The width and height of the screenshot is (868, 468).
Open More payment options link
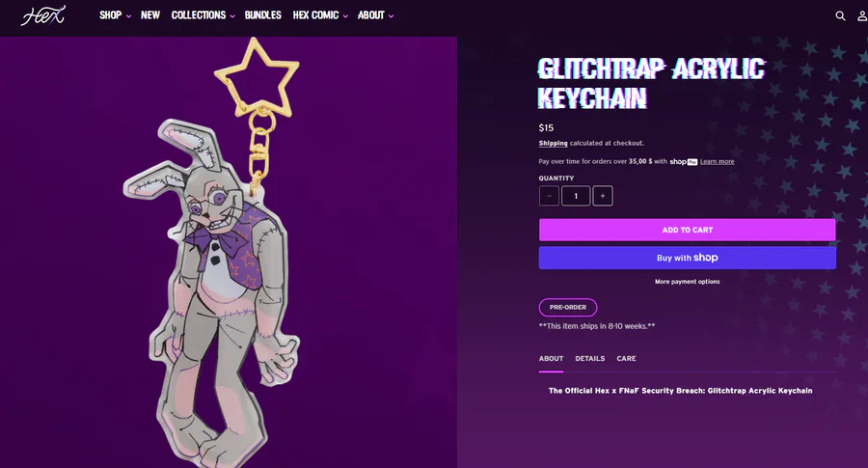click(687, 282)
